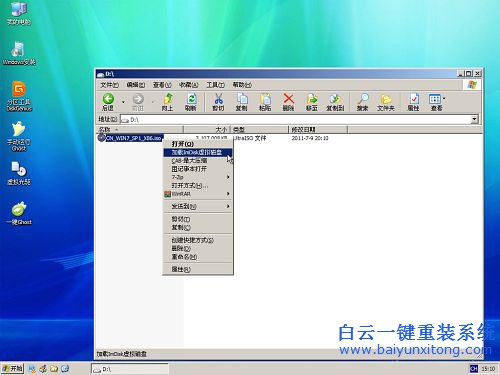
Task: Open 手动运行Ghost desktop icon
Action: pyautogui.click(x=19, y=137)
